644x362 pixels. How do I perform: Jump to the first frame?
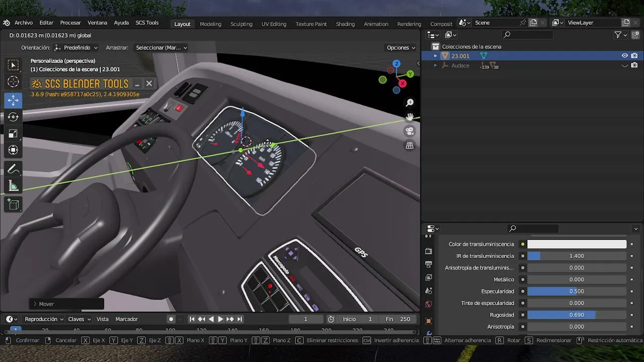192,319
